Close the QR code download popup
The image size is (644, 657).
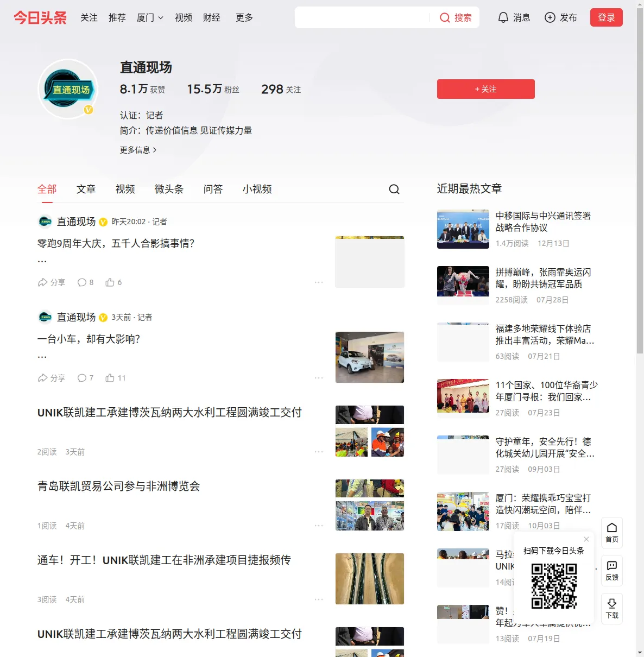[x=586, y=539]
